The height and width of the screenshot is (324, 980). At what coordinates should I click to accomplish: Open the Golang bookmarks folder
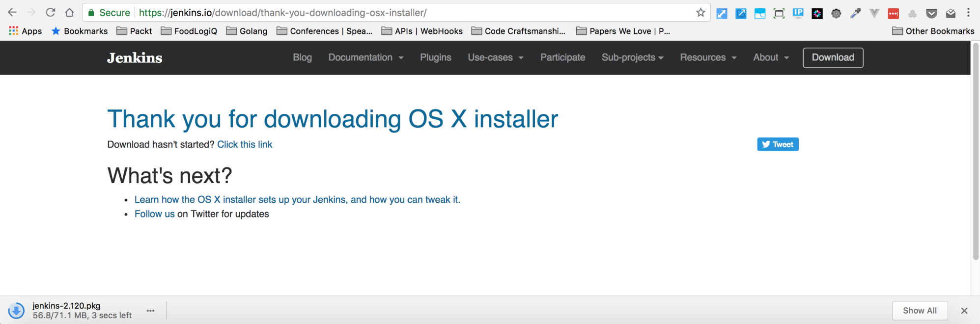(247, 31)
